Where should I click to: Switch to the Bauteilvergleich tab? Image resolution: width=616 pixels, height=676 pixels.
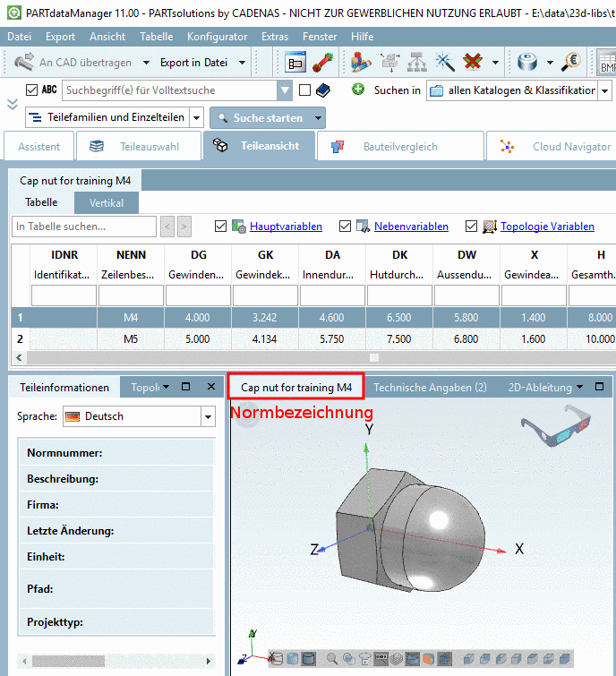[400, 147]
